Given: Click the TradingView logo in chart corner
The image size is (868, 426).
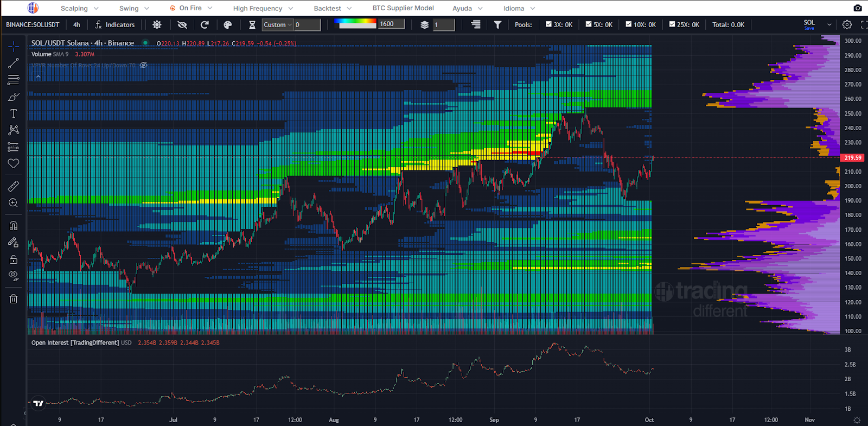Looking at the screenshot, I should [38, 403].
